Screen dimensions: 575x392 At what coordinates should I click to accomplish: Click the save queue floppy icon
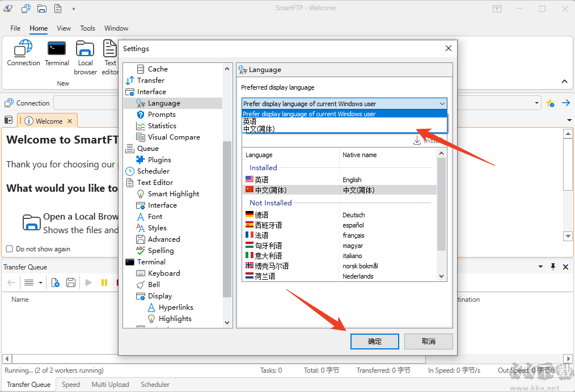pyautogui.click(x=71, y=283)
